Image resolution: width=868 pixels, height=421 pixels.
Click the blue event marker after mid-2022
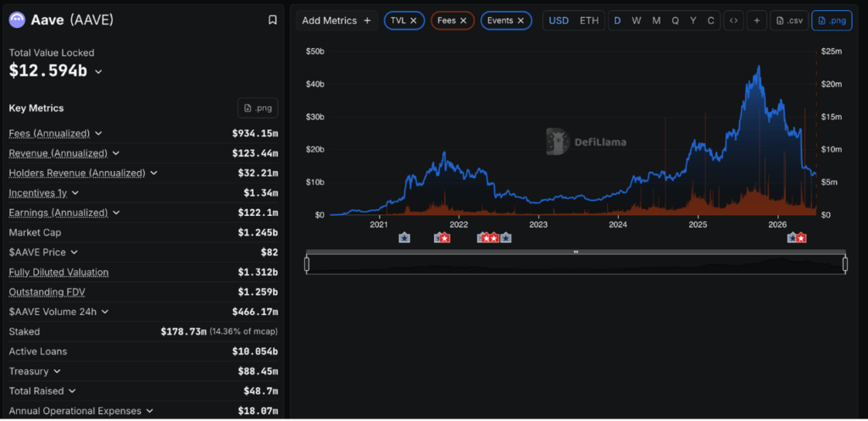click(505, 238)
